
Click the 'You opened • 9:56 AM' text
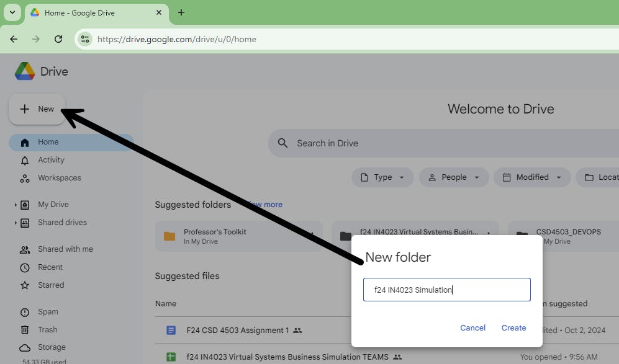click(x=559, y=357)
